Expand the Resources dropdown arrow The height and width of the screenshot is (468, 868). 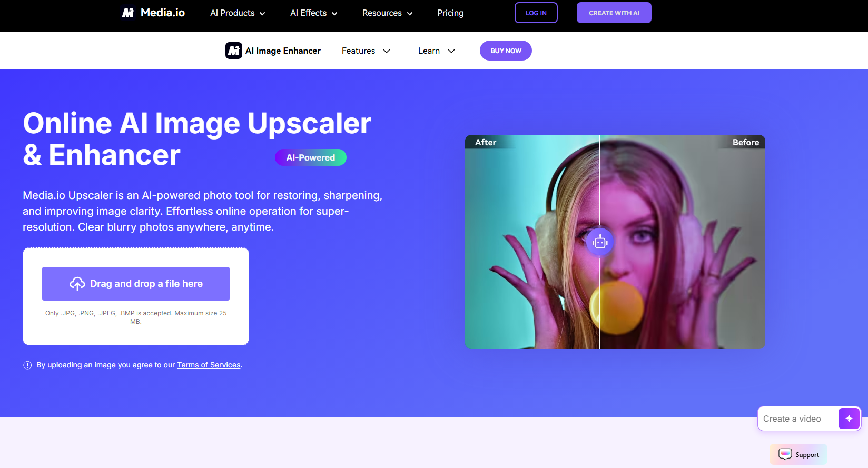(410, 14)
